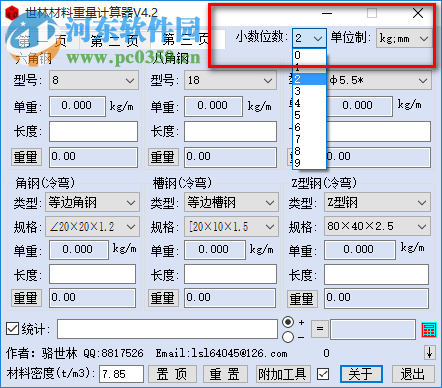Choose 4 in the decimal places list
This screenshot has height=388, width=442.
click(x=309, y=103)
